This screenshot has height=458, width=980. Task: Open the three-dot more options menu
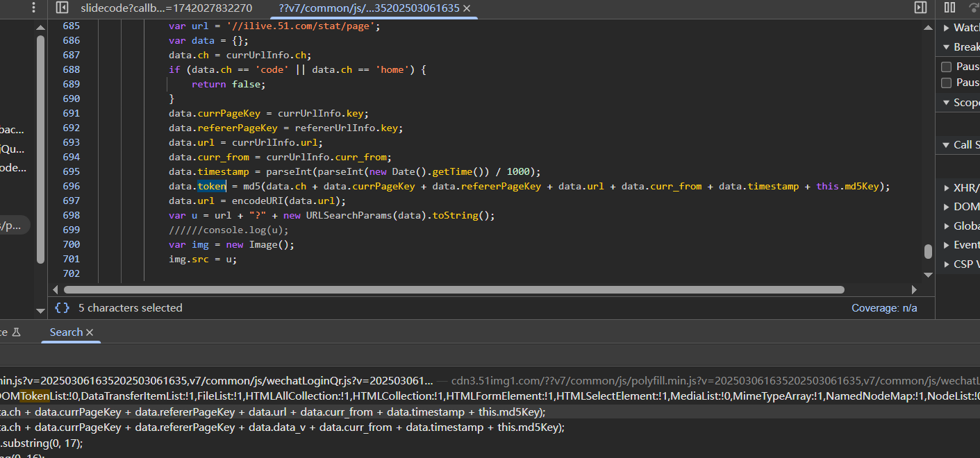[x=34, y=8]
